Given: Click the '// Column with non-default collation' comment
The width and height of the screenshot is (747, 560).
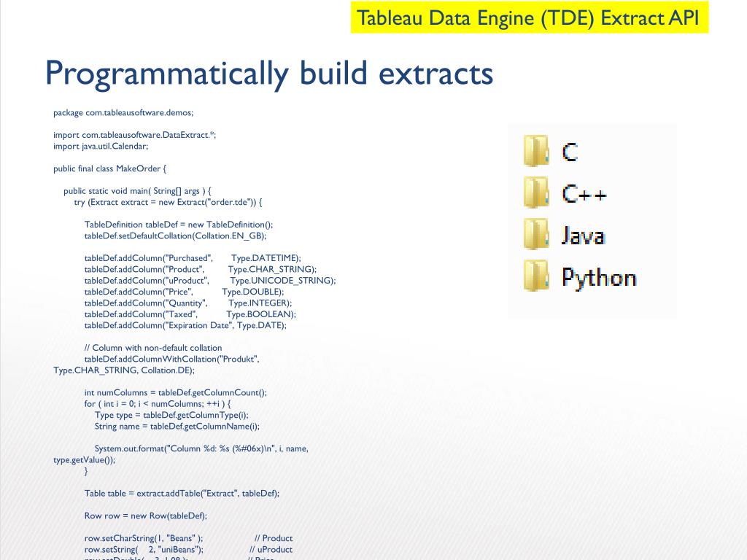Looking at the screenshot, I should coord(153,348).
